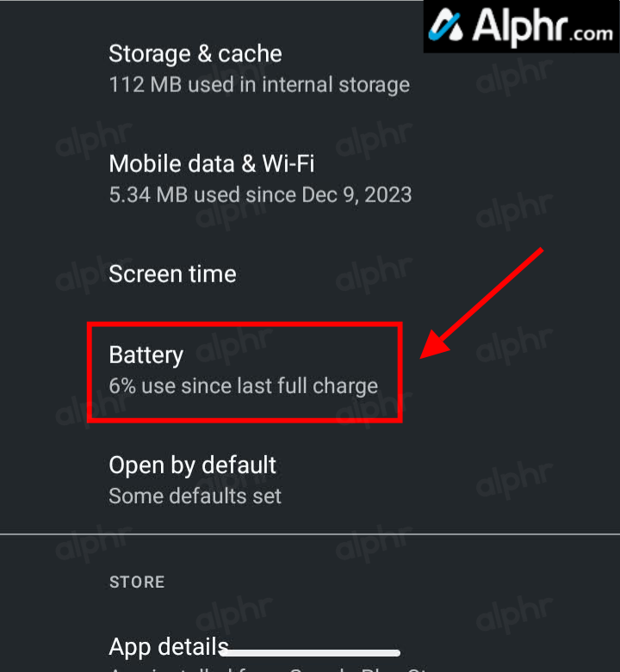The image size is (620, 672).
Task: Click the alphr watermark beside Screen time
Action: (x=374, y=274)
